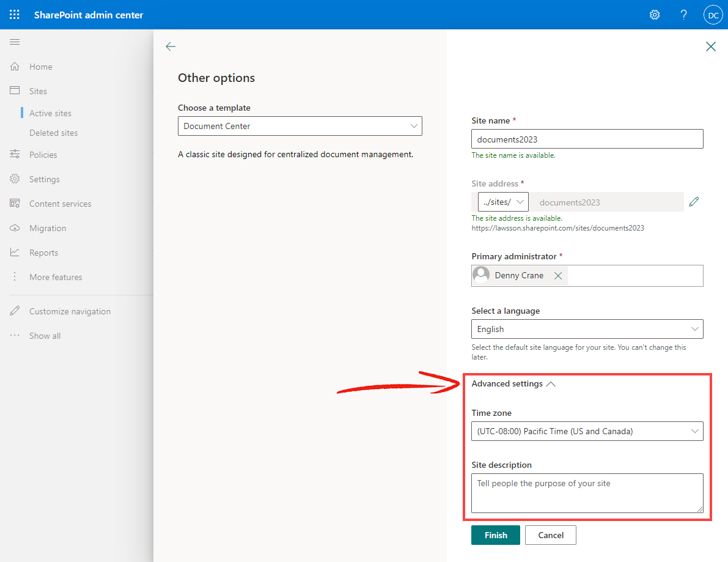The width and height of the screenshot is (728, 562).
Task: Remove Denny Crane as primary administrator
Action: (x=558, y=276)
